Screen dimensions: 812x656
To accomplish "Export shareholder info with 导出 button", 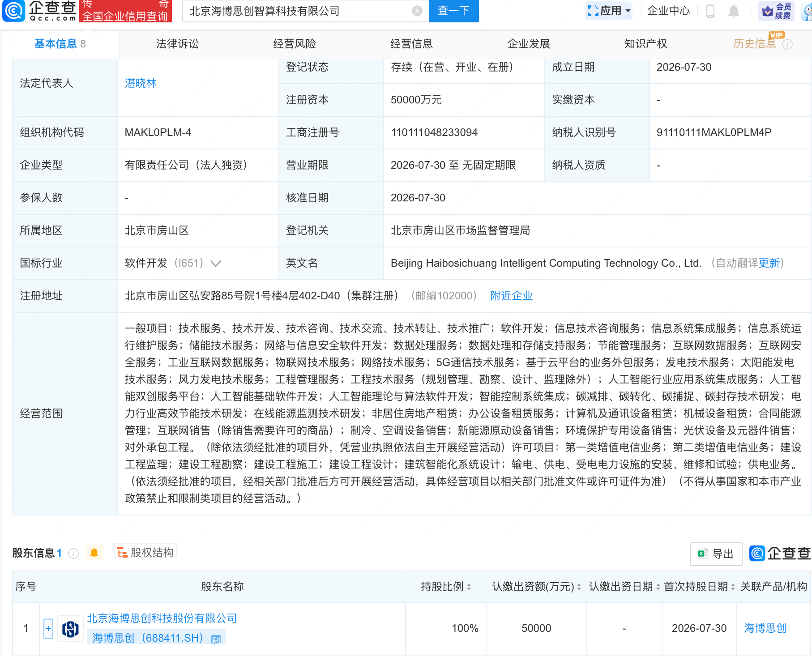I will click(x=716, y=554).
